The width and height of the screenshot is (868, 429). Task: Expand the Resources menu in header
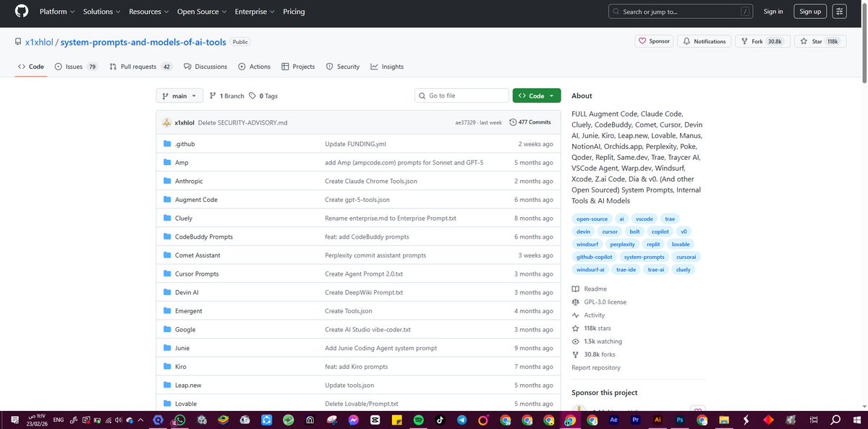(148, 12)
